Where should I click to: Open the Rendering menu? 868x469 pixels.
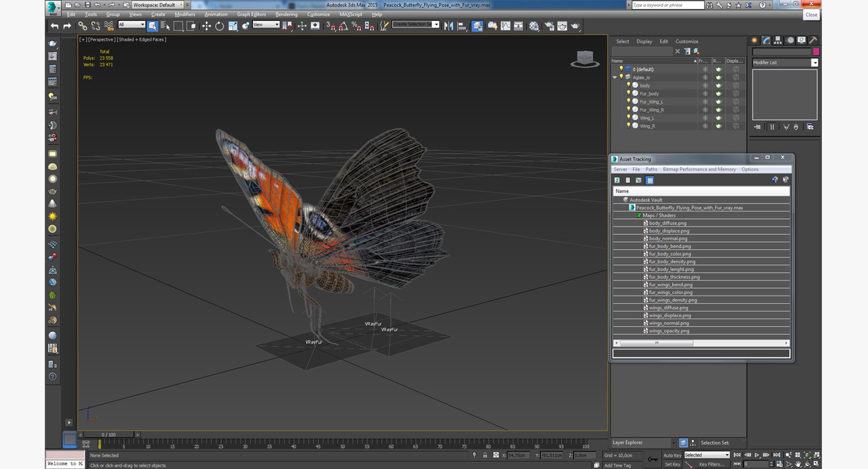tap(287, 14)
